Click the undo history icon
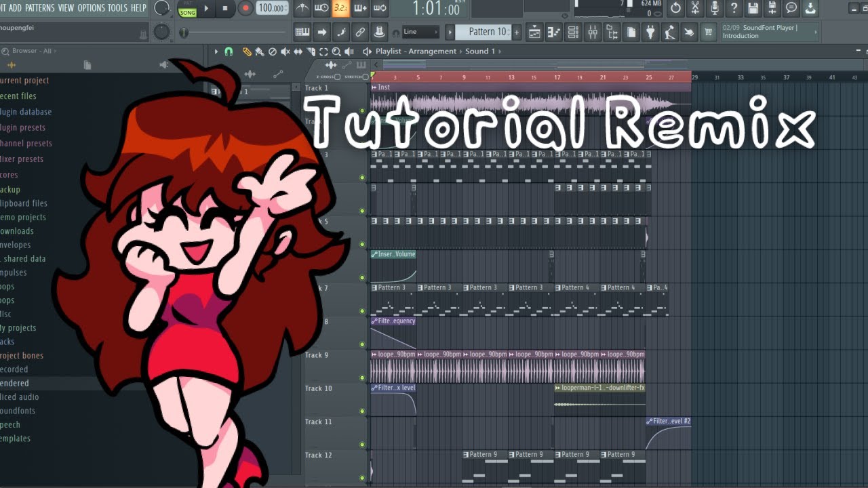Viewport: 868px width, 488px height. point(675,8)
